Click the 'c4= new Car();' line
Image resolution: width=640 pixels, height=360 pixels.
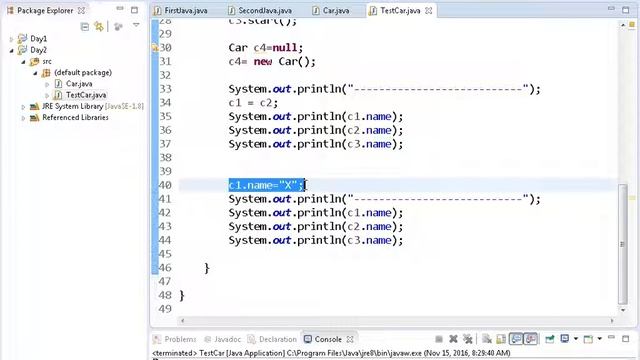point(272,62)
